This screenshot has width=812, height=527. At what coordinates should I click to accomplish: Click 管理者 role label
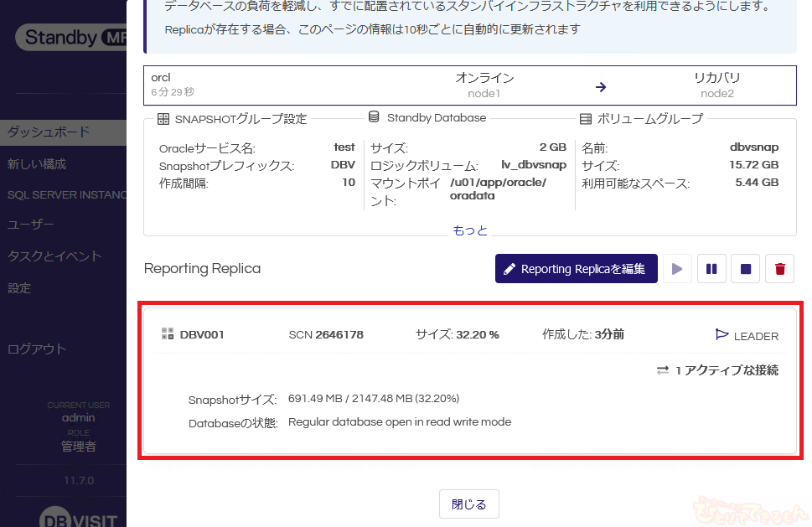coord(79,447)
